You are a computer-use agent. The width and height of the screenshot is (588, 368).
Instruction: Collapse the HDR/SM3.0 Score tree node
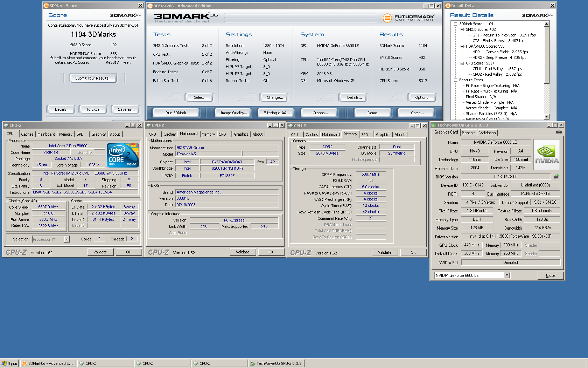462,47
